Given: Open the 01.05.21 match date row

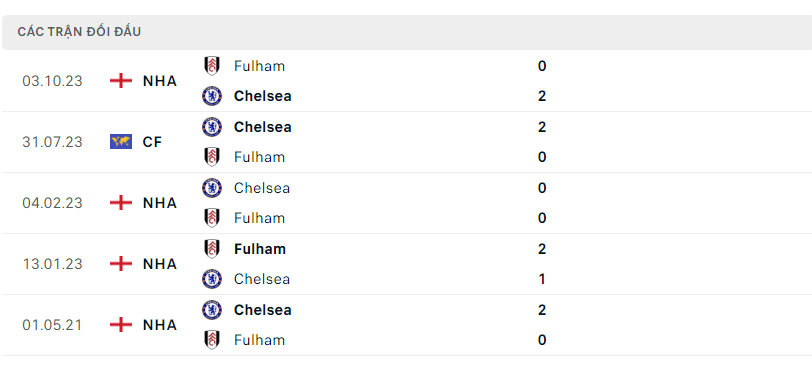Looking at the screenshot, I should [406, 325].
